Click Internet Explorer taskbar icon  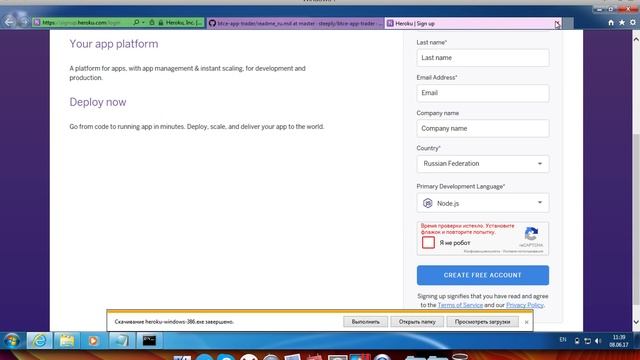[40, 340]
